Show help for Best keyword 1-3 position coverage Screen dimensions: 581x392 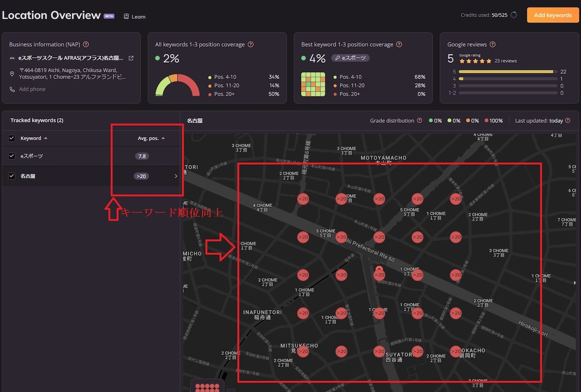click(x=399, y=44)
